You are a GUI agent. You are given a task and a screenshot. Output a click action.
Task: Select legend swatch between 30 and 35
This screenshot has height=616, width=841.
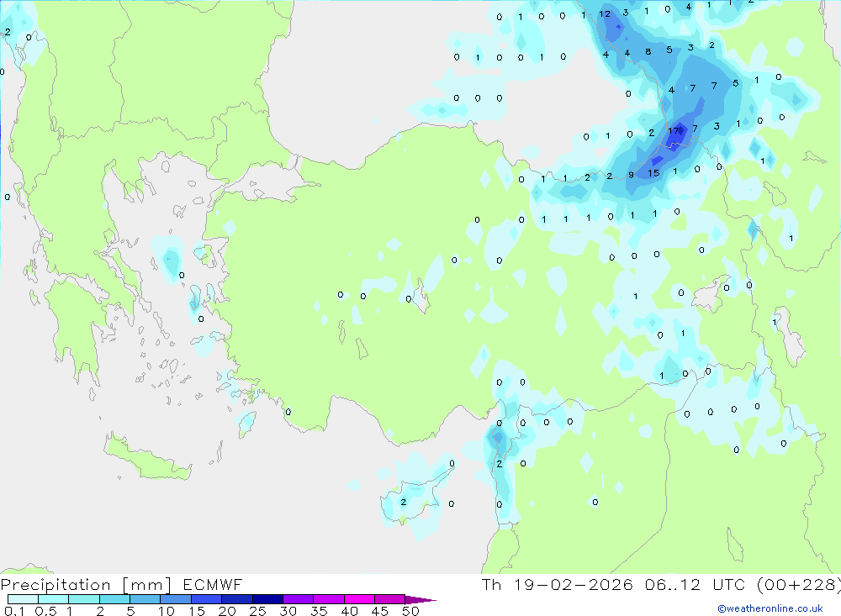[299, 599]
